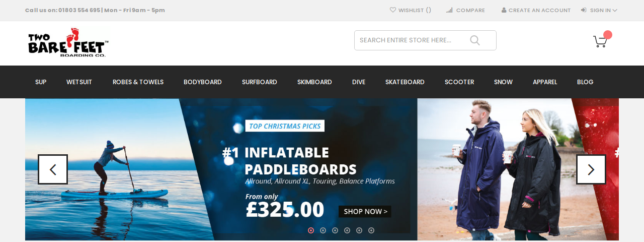Image resolution: width=644 pixels, height=242 pixels.
Task: Show previous slide with left arrow
Action: (53, 169)
